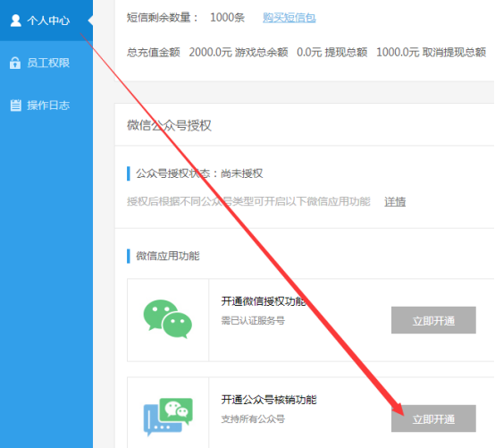Image resolution: width=495 pixels, height=448 pixels.
Task: Click the 微信应用功能 section heading
Action: coord(168,256)
